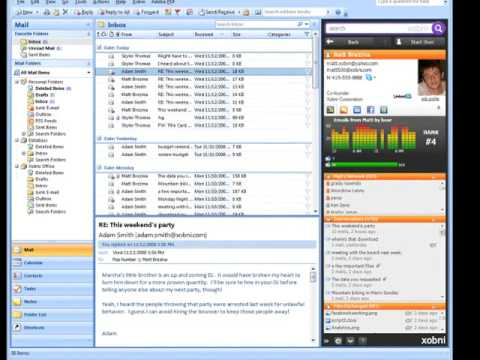This screenshot has height=360, width=480.
Task: Open the View menu
Action: coord(51,2)
